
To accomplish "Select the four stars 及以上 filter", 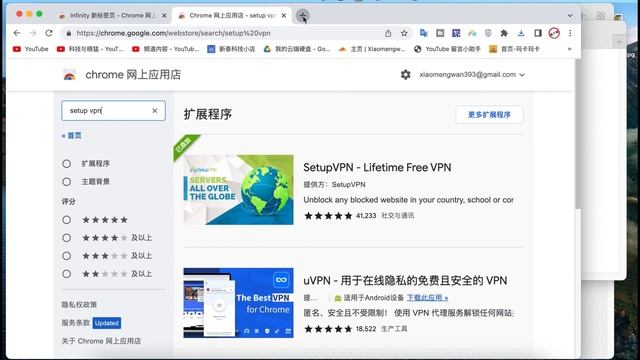I will pos(67,238).
